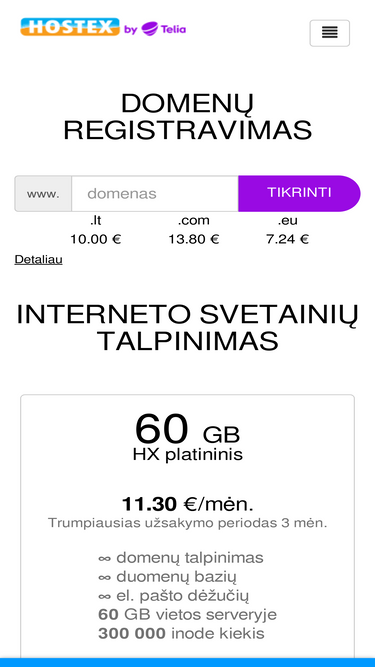Click the Domenų registravimas heading
375x667 pixels.
pyautogui.click(x=188, y=117)
